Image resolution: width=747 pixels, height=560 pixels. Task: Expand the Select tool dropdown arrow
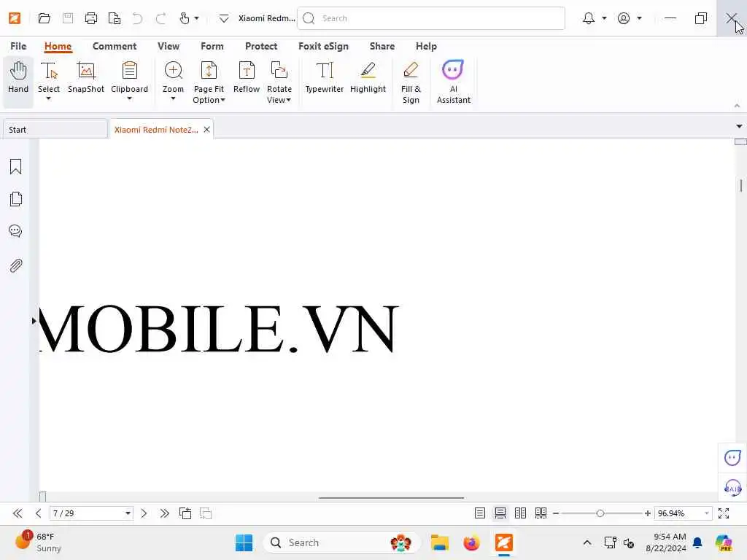[48, 98]
